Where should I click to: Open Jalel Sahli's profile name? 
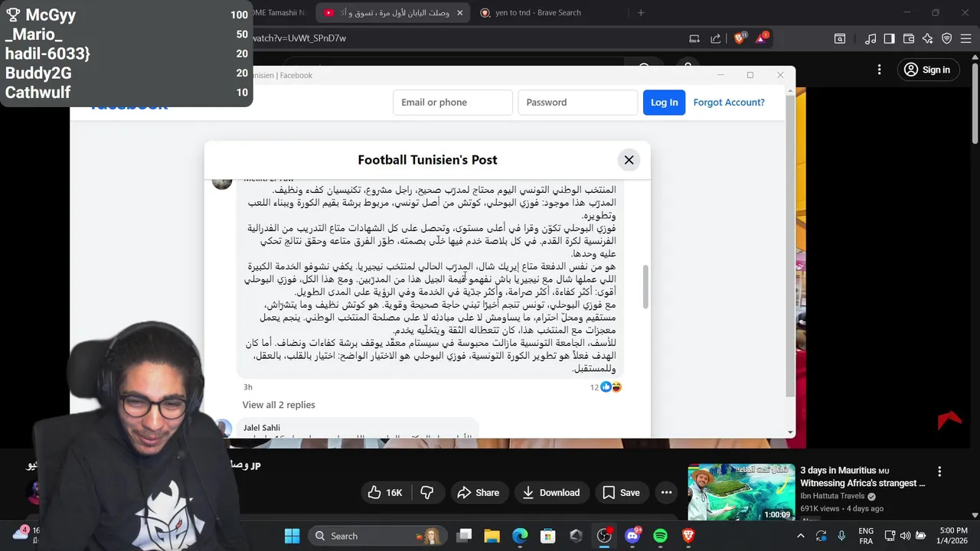point(262,428)
